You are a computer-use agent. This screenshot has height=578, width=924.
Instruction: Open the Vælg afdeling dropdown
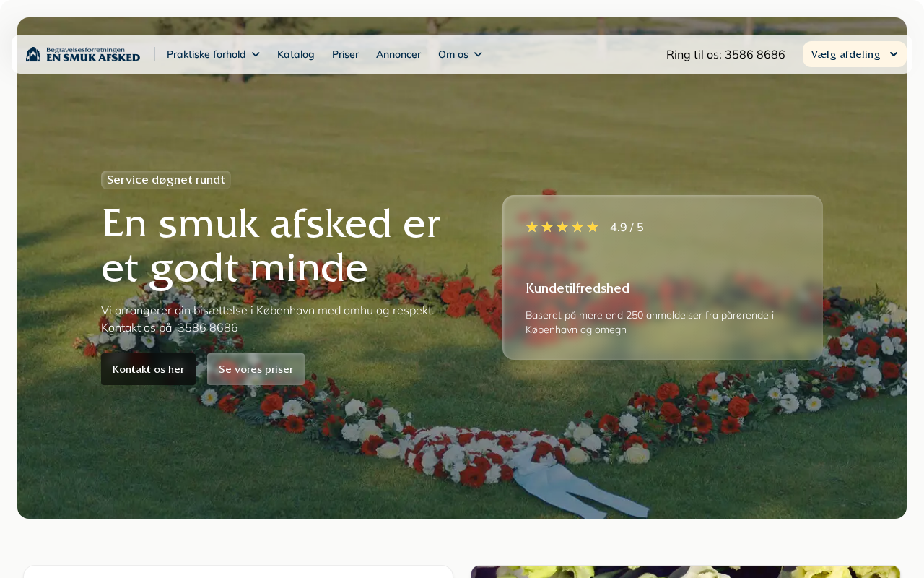[855, 54]
